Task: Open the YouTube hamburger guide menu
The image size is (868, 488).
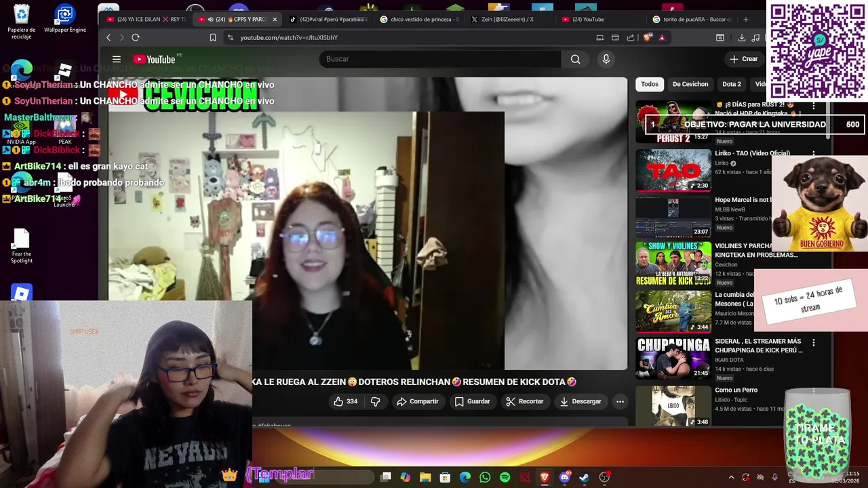Action: pos(117,59)
